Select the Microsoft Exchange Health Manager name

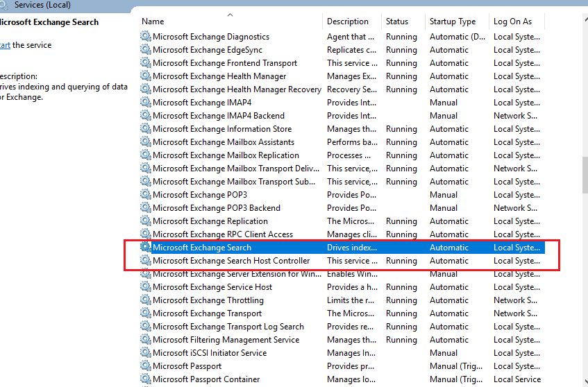(x=219, y=76)
